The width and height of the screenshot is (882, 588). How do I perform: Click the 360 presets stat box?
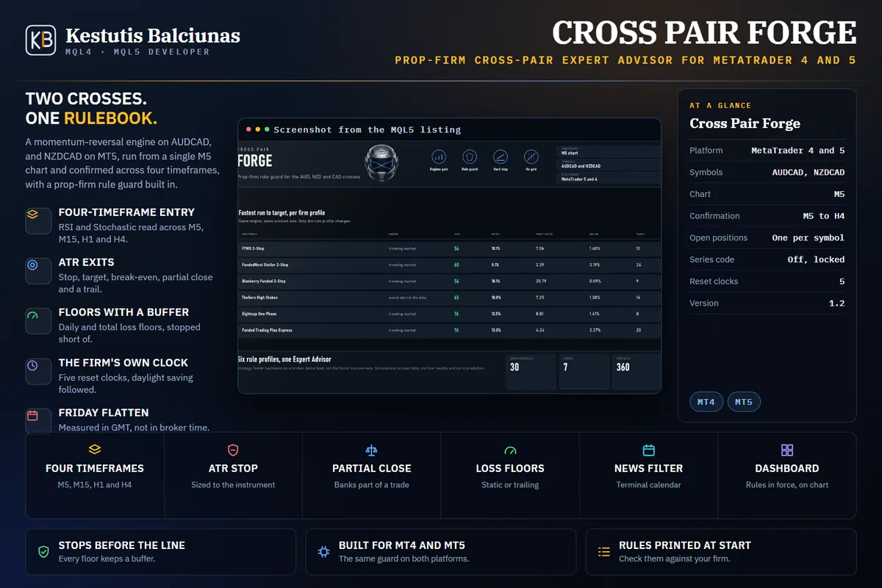point(637,371)
